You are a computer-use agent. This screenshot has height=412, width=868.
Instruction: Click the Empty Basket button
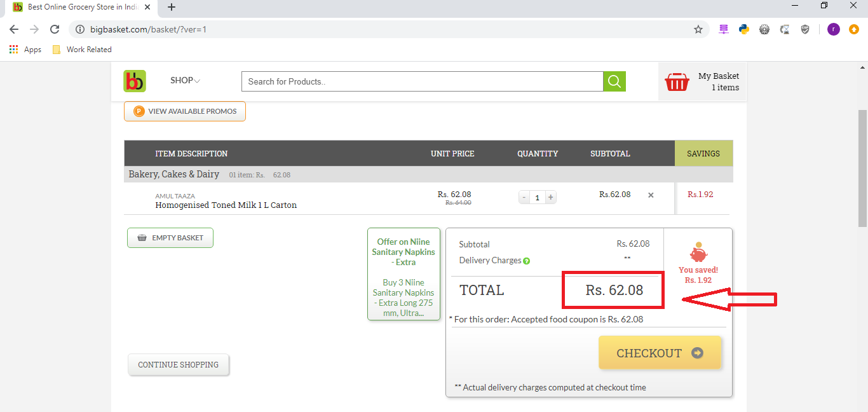pyautogui.click(x=170, y=238)
